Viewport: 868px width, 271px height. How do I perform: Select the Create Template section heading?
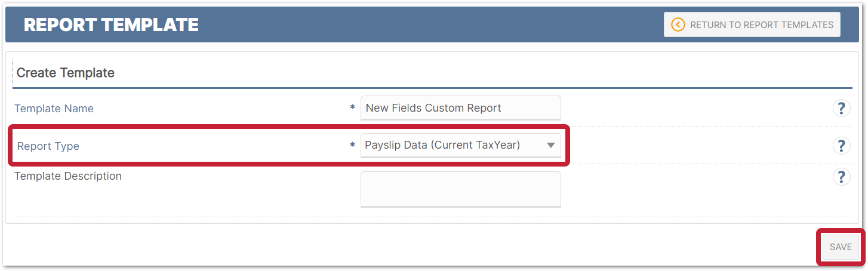[66, 73]
